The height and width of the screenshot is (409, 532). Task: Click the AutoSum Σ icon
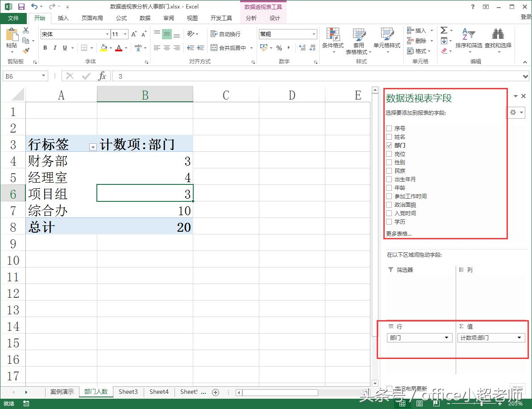[444, 30]
